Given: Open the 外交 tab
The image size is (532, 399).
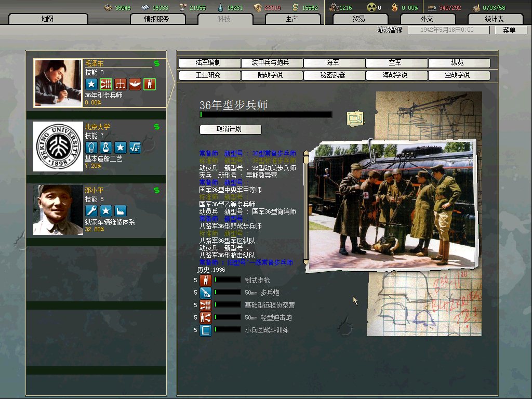Looking at the screenshot, I should coord(427,19).
